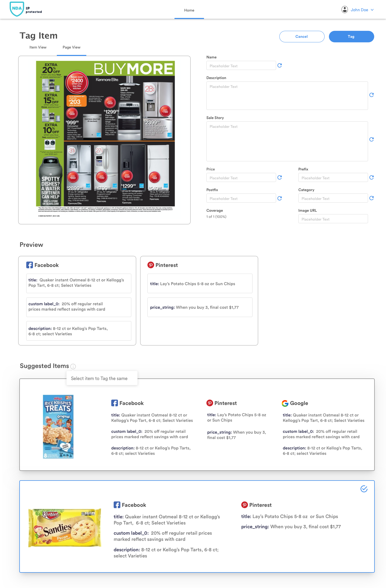This screenshot has width=386, height=588.
Task: Click Google title text in Rice Krispies card
Action: [324, 418]
